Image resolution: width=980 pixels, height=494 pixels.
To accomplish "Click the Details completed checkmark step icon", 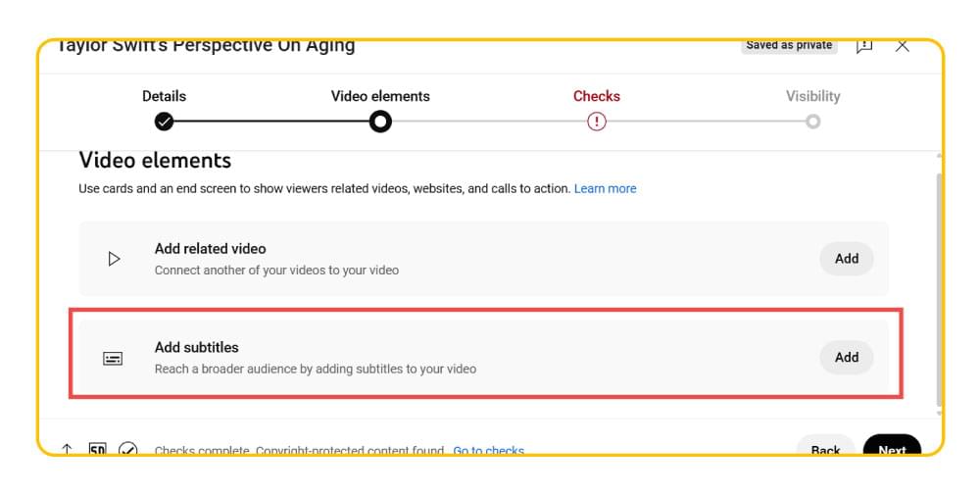I will point(164,122).
